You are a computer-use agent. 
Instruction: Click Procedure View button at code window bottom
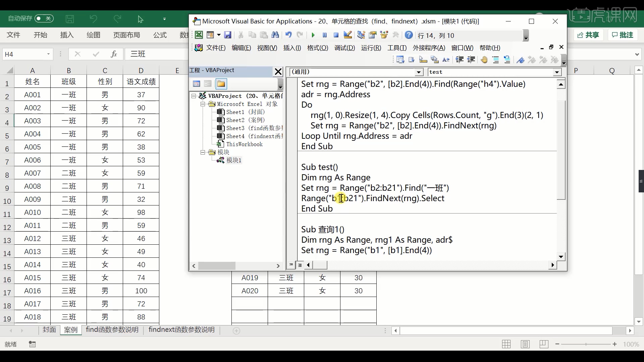(x=291, y=265)
